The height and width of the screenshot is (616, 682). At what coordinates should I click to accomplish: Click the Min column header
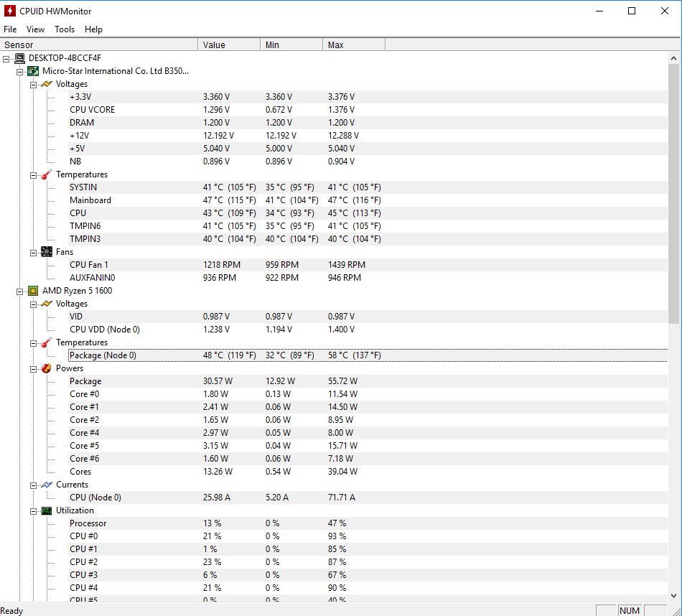pyautogui.click(x=292, y=45)
